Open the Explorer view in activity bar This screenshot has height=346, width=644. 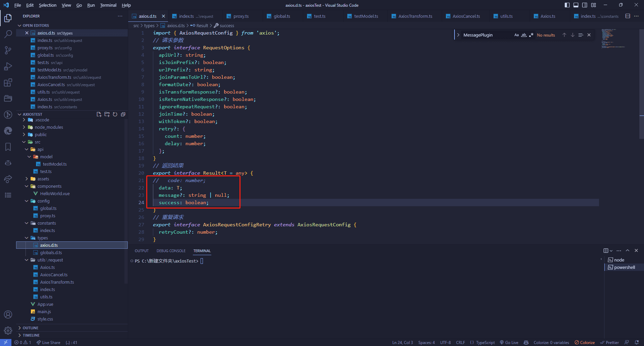8,18
